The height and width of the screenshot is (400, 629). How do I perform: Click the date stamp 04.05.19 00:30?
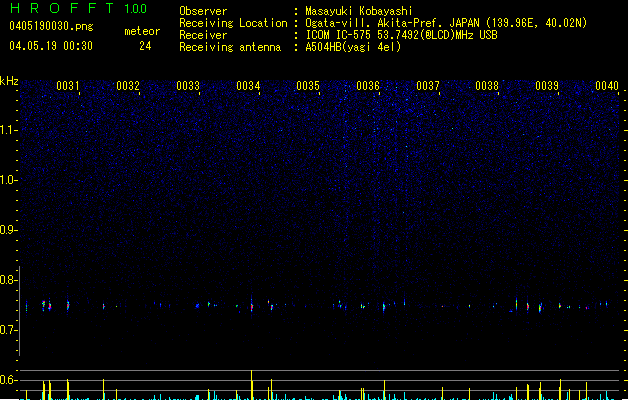pos(51,46)
